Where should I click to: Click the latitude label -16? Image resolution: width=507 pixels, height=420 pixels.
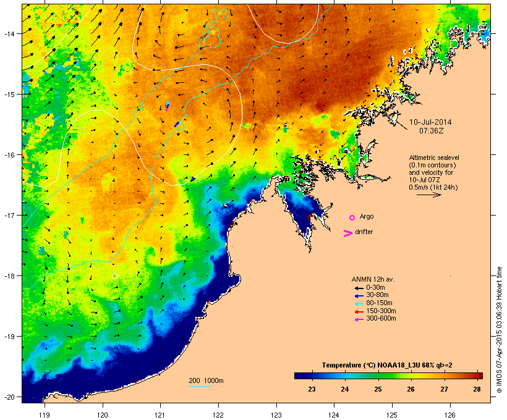(x=9, y=155)
